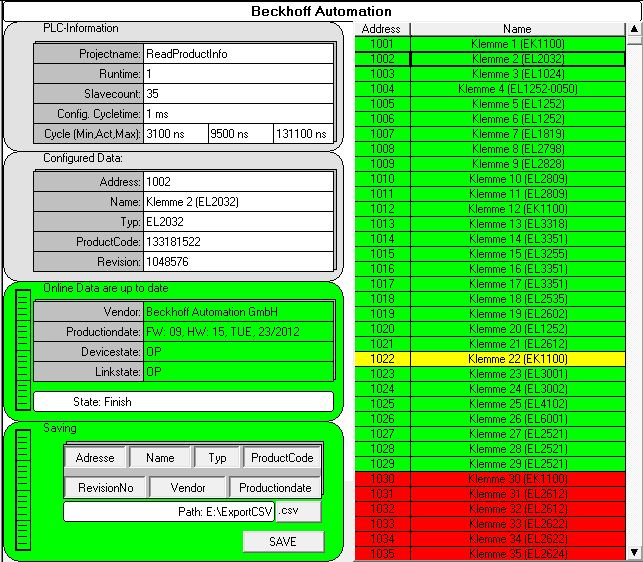Select row Klemme 16 (EL3351)
The image size is (643, 562).
pos(490,269)
